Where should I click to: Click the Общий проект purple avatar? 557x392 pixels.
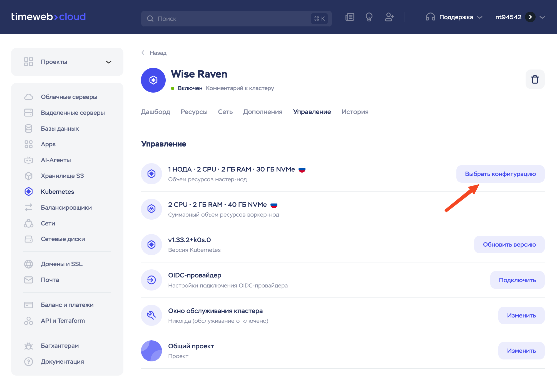[151, 351]
